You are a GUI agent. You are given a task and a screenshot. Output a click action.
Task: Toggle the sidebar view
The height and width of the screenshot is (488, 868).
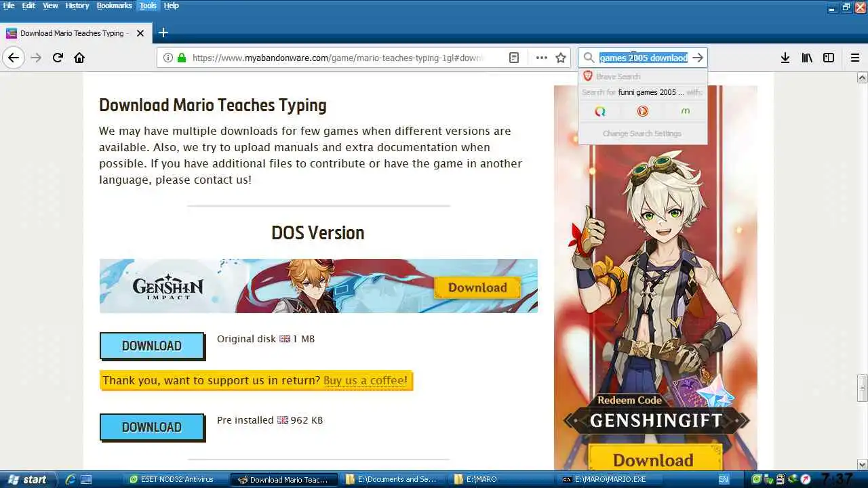click(x=829, y=58)
